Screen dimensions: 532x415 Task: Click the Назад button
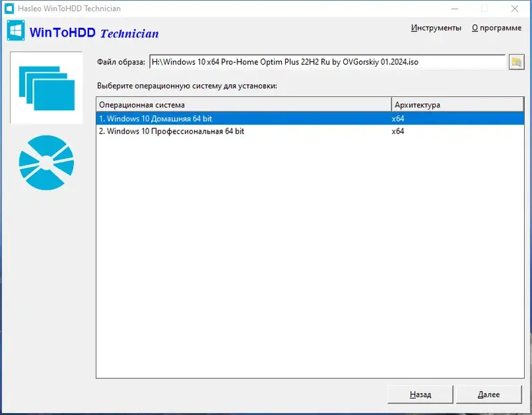coord(420,394)
